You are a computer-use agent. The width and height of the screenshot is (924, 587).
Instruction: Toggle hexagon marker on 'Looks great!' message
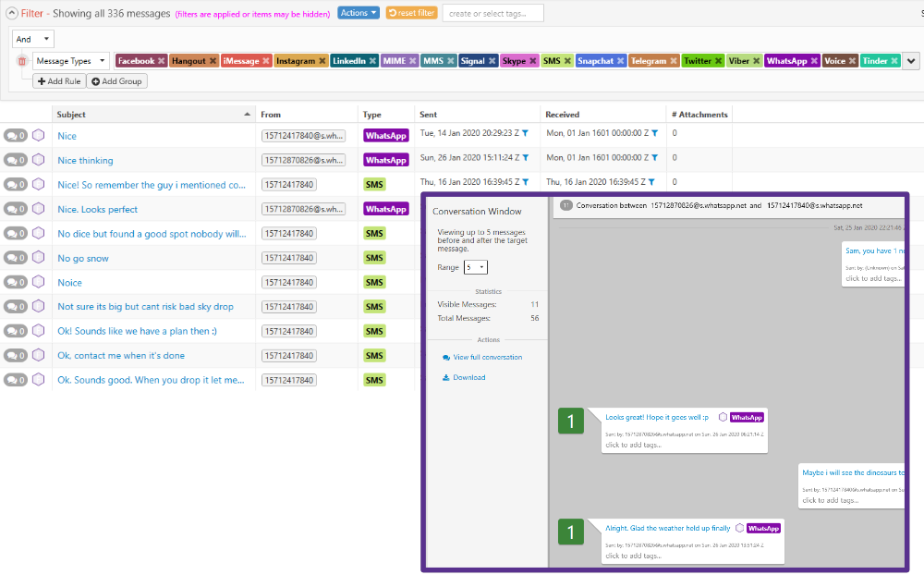click(723, 417)
